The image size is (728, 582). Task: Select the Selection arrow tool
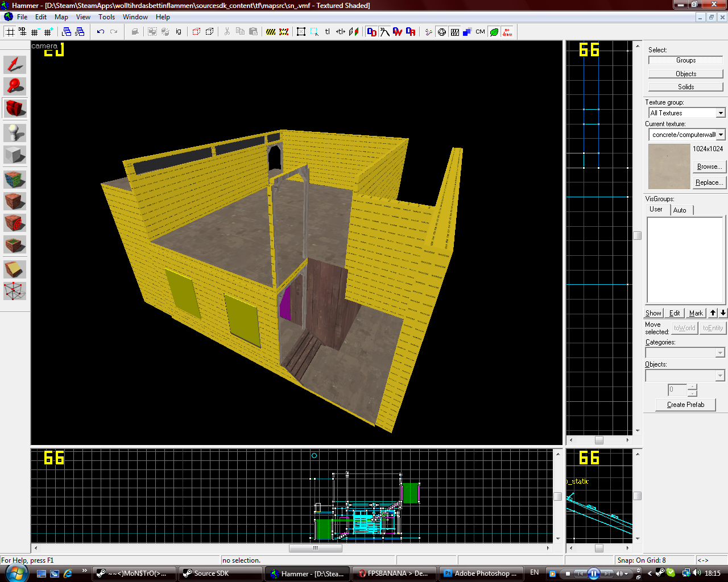(15, 64)
